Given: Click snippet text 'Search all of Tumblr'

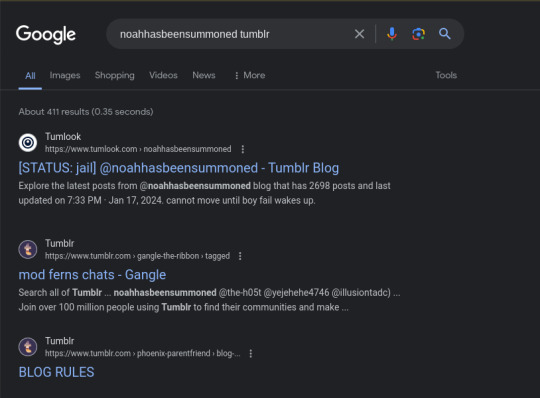Looking at the screenshot, I should coord(60,293).
